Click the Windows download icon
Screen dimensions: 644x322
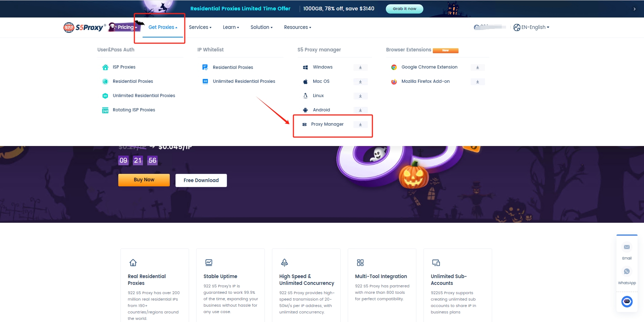(x=360, y=67)
